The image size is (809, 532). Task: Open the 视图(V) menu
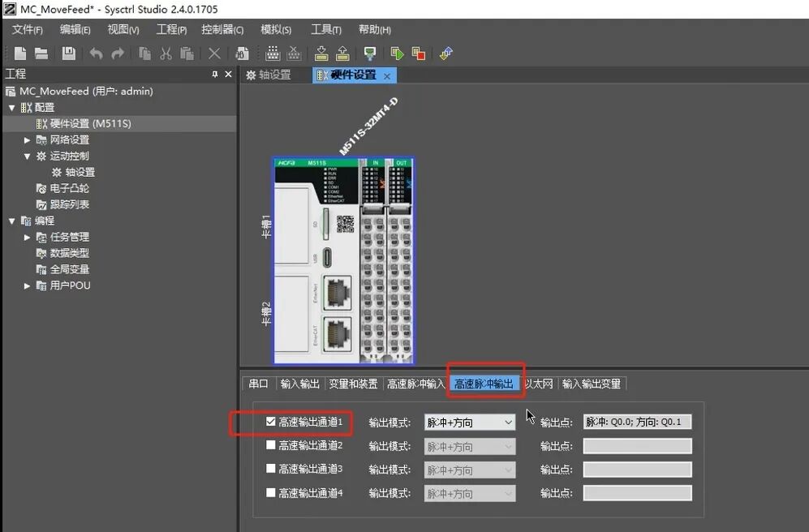(x=123, y=30)
